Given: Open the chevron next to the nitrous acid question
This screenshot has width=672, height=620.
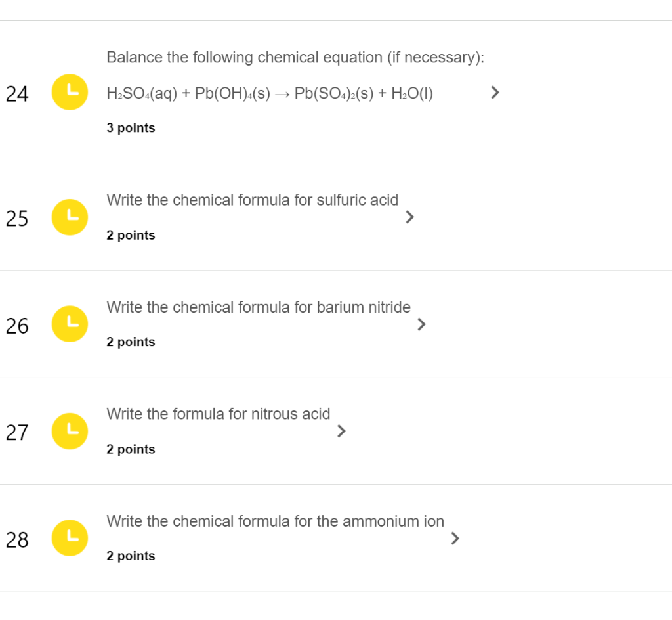Looking at the screenshot, I should (341, 431).
